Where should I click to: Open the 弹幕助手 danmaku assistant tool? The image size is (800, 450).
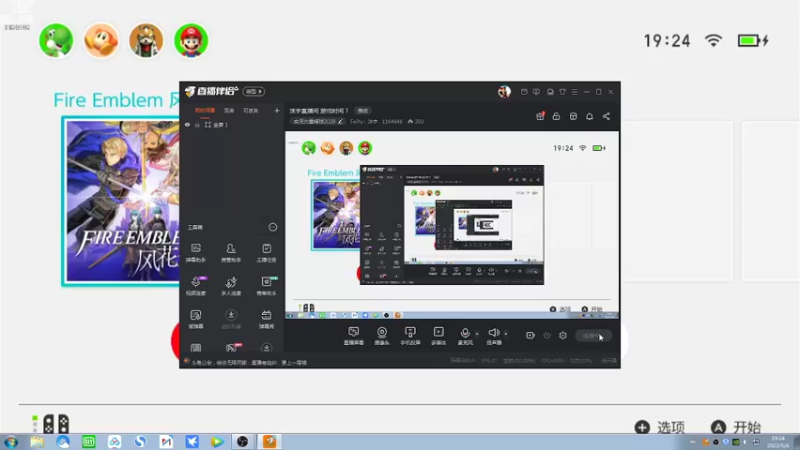(x=196, y=253)
